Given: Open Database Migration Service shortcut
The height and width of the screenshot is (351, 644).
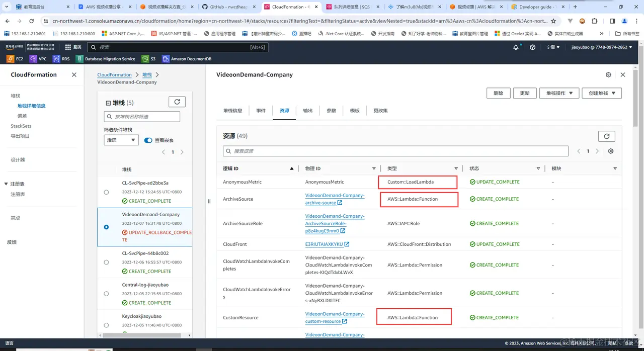Looking at the screenshot, I should coord(106,59).
